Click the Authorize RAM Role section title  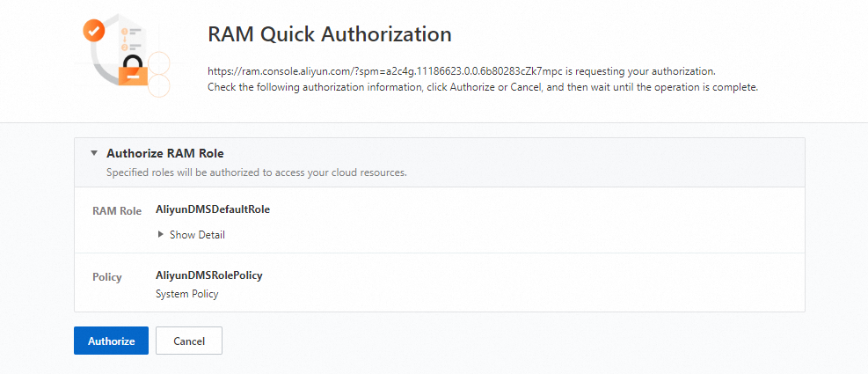(x=165, y=153)
